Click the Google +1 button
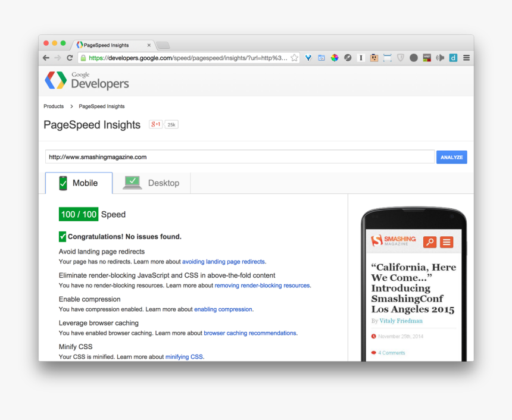512x420 pixels. [156, 124]
